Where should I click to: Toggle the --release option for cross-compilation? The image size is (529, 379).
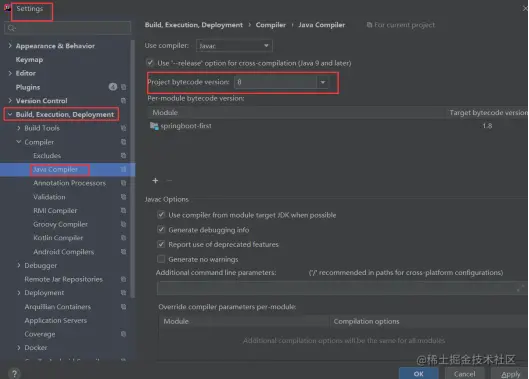150,63
